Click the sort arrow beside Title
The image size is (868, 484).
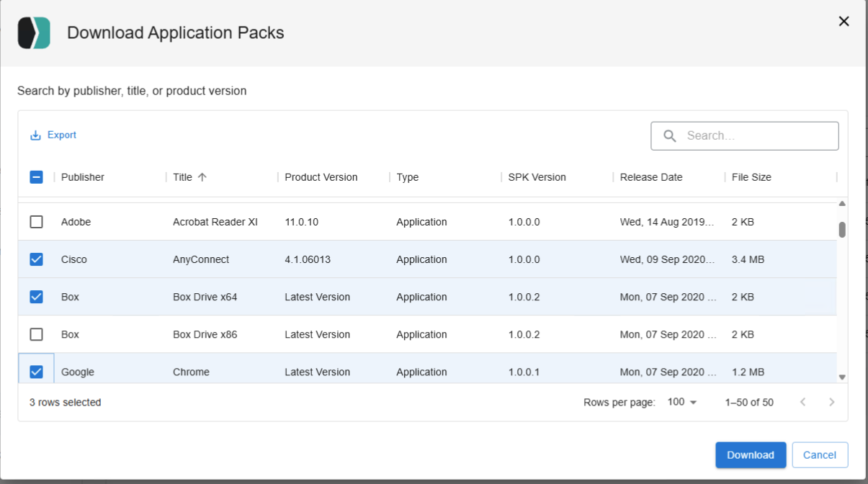[x=202, y=177]
